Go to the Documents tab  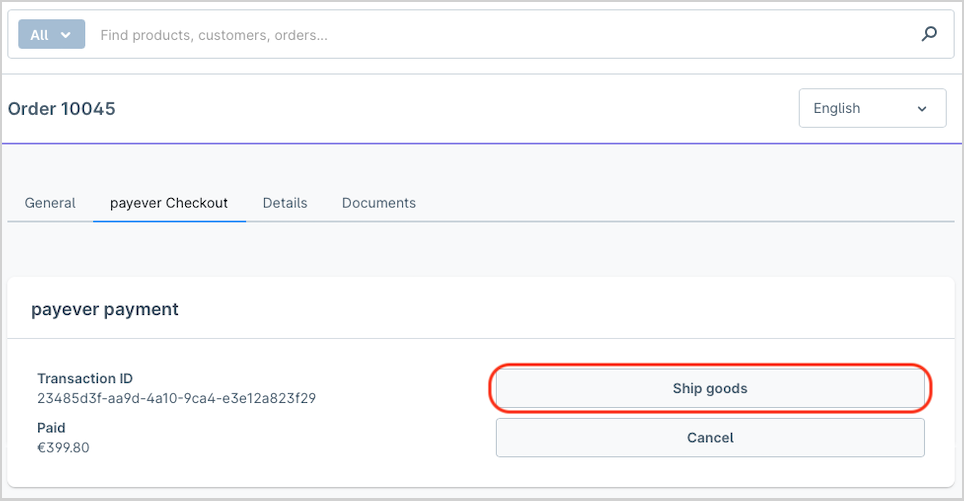pos(379,203)
